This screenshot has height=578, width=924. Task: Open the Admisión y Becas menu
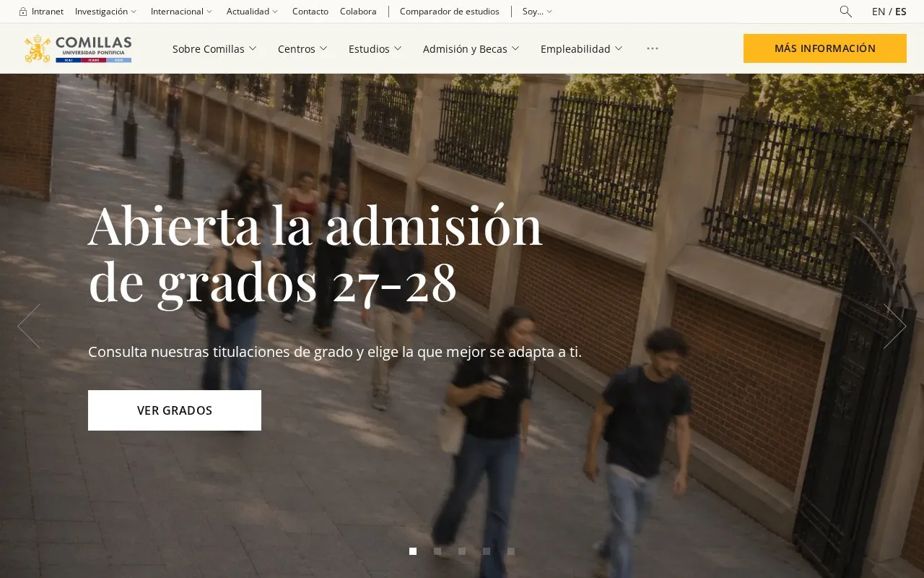point(471,48)
